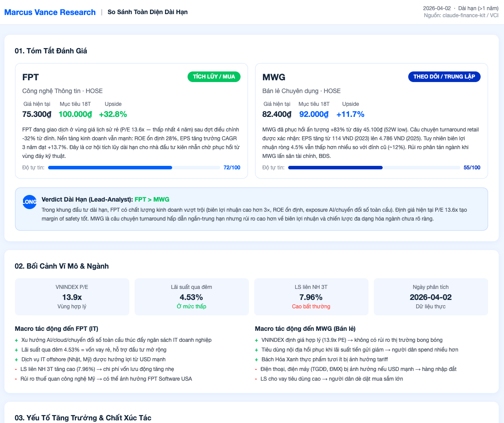Click the MWG upside value +11.7%
Screen dimensions: 504x423
pos(350,114)
